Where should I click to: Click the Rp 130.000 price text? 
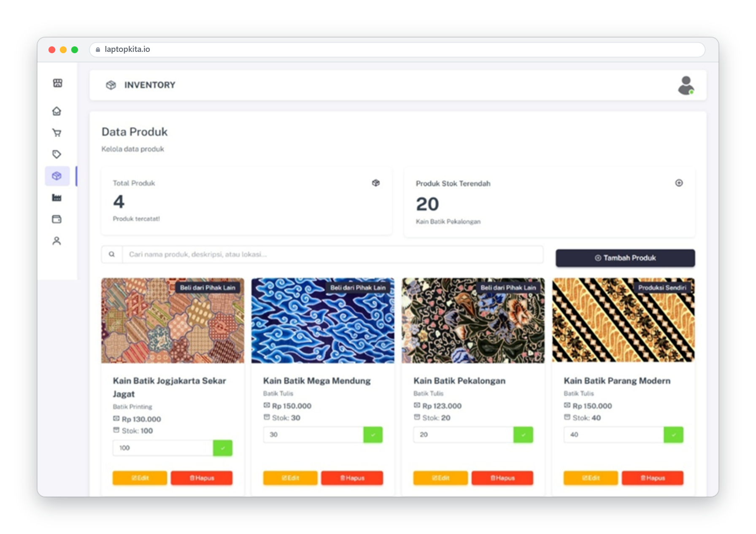141,419
